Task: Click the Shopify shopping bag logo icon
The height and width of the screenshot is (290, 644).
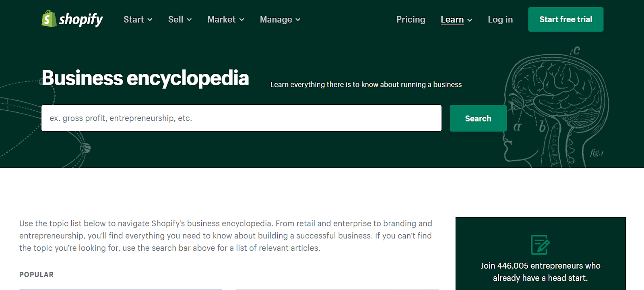Action: [x=49, y=19]
